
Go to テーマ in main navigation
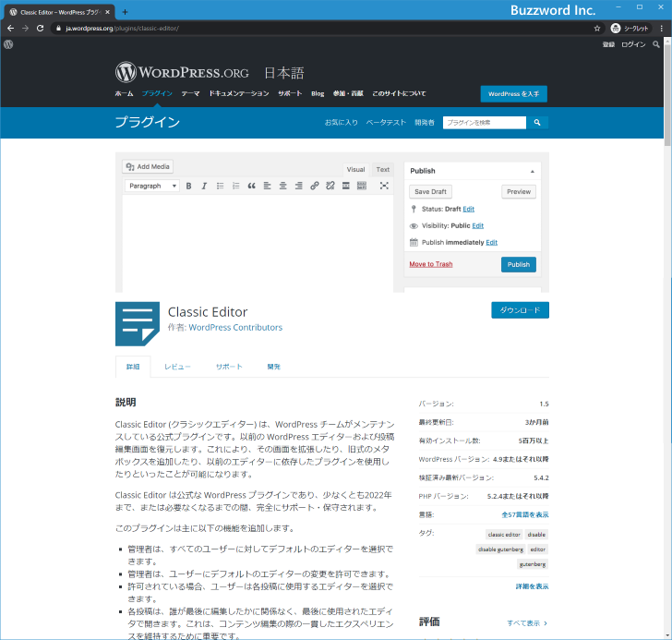(x=190, y=93)
